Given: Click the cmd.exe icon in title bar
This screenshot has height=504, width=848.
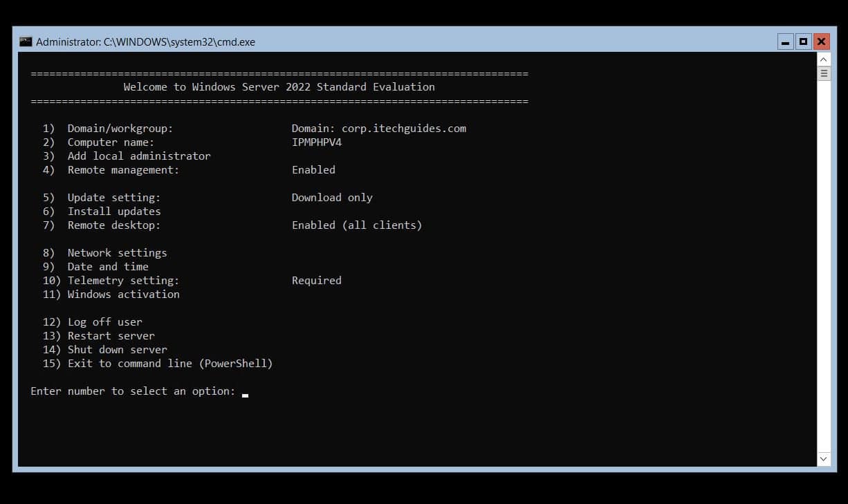Looking at the screenshot, I should coord(26,41).
